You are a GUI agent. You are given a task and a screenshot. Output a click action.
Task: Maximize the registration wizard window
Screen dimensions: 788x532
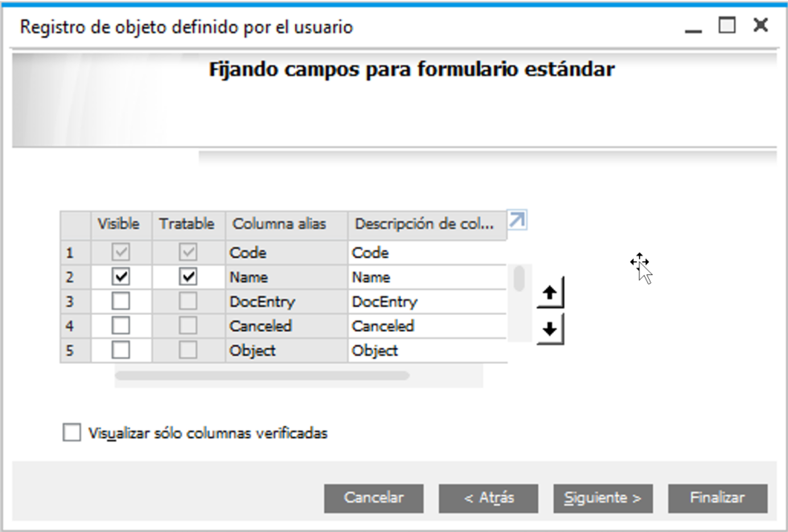click(727, 25)
